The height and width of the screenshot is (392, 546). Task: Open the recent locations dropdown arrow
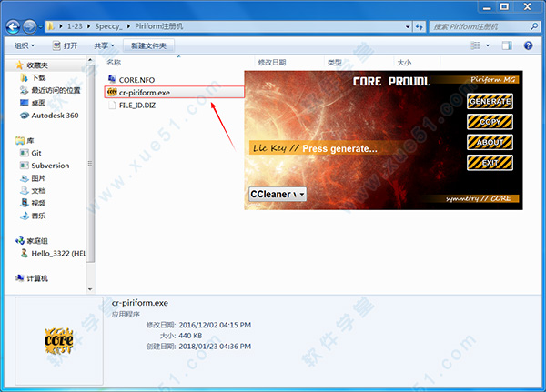click(40, 26)
